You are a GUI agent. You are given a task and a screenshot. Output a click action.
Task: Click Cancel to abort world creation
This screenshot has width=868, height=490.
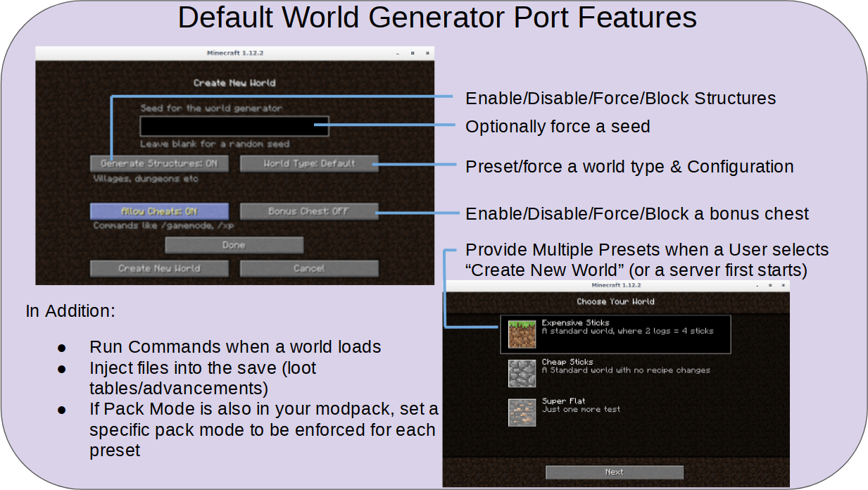point(309,268)
